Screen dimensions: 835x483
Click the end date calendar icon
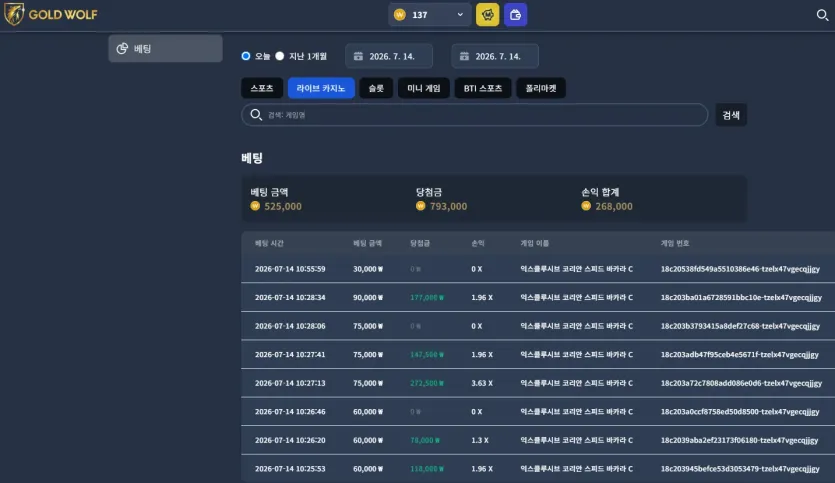coord(464,56)
